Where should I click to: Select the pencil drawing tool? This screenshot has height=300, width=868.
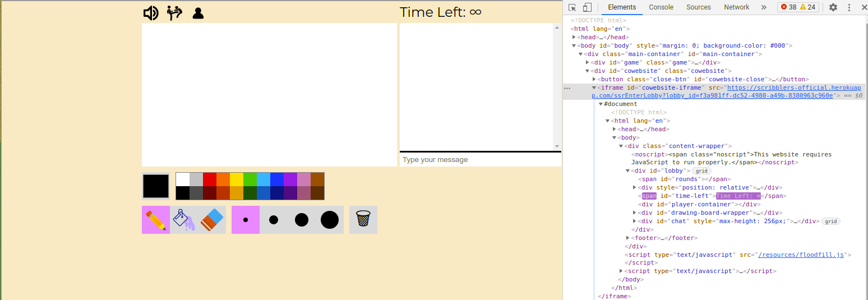coord(156,220)
